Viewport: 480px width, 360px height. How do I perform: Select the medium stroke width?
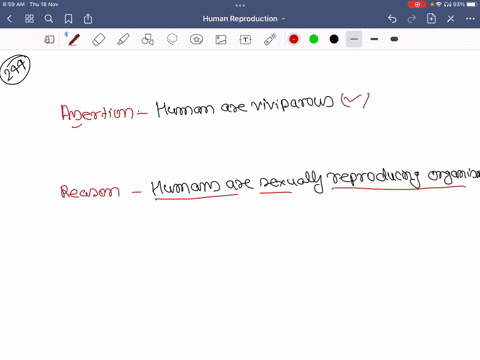coord(374,39)
